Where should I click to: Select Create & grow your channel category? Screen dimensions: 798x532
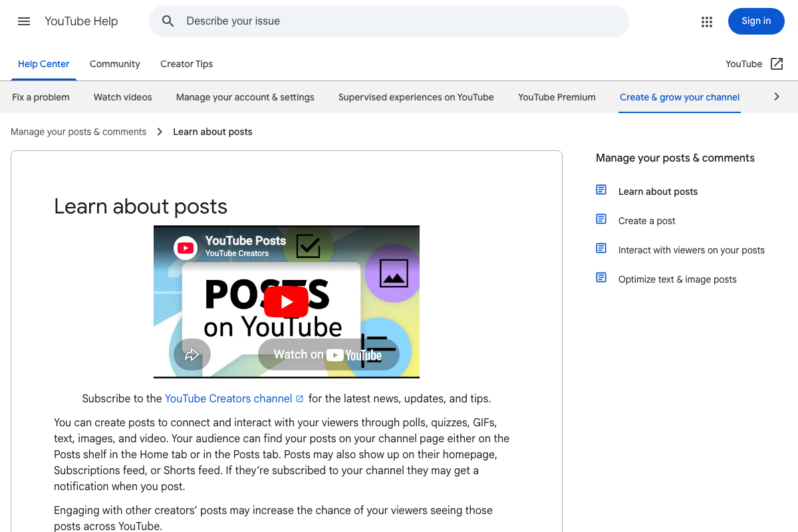pyautogui.click(x=680, y=97)
